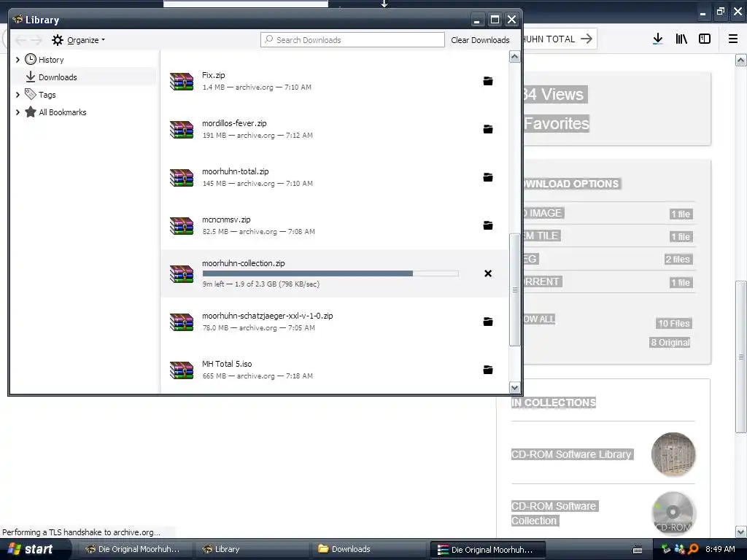Click CD-ROM Software Collection disc thumbnail
747x560 pixels.
click(x=673, y=513)
